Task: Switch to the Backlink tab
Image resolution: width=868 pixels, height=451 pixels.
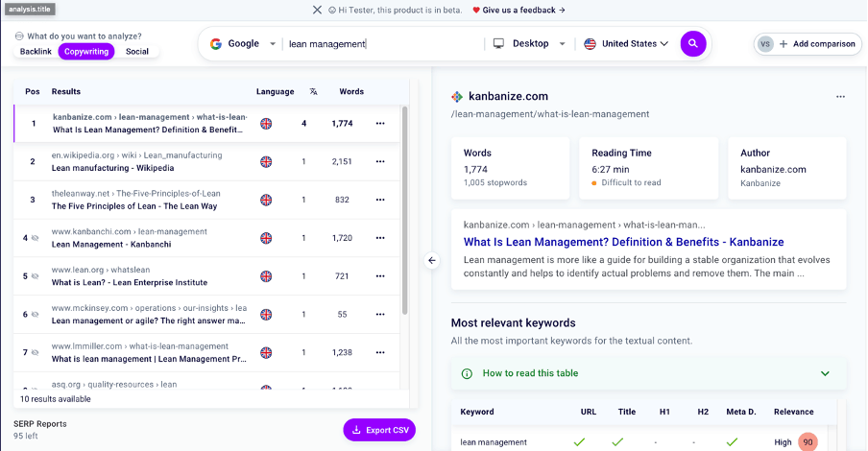Action: [x=36, y=51]
